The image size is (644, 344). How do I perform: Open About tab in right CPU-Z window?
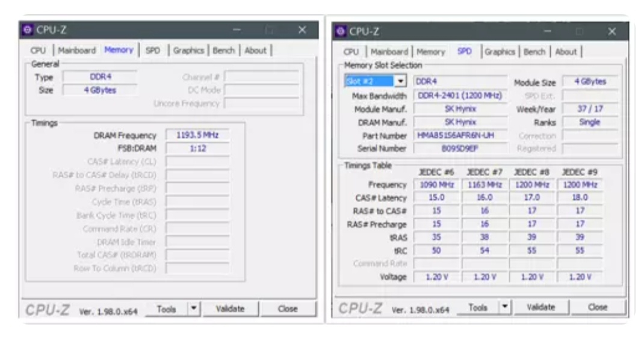[x=566, y=52]
